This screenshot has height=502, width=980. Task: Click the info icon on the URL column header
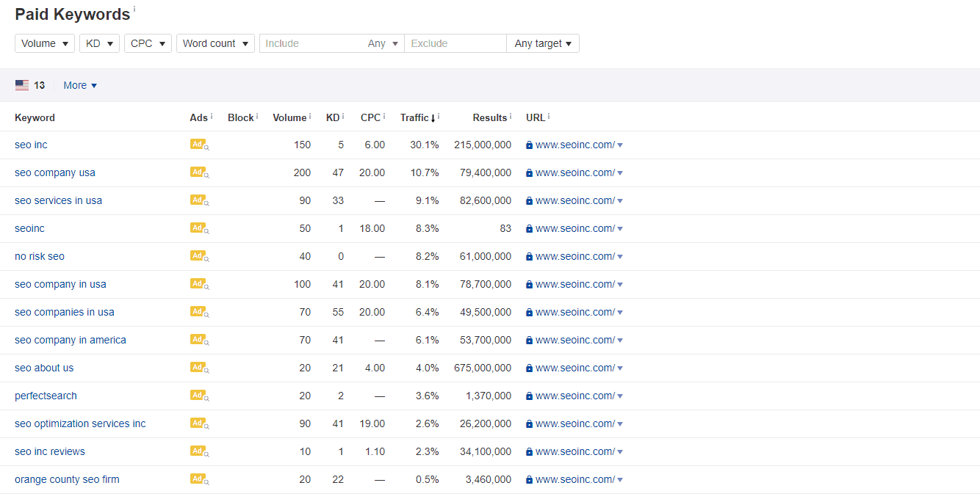tap(547, 114)
